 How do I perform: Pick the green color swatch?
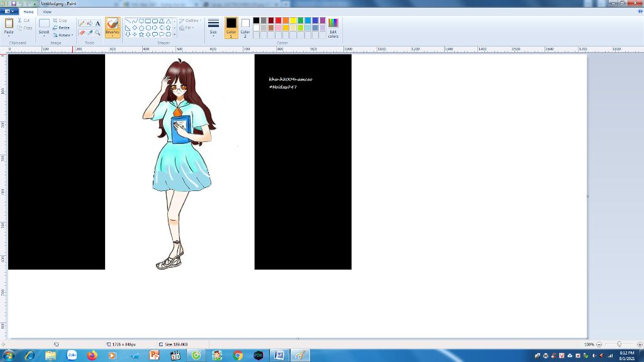(300, 21)
